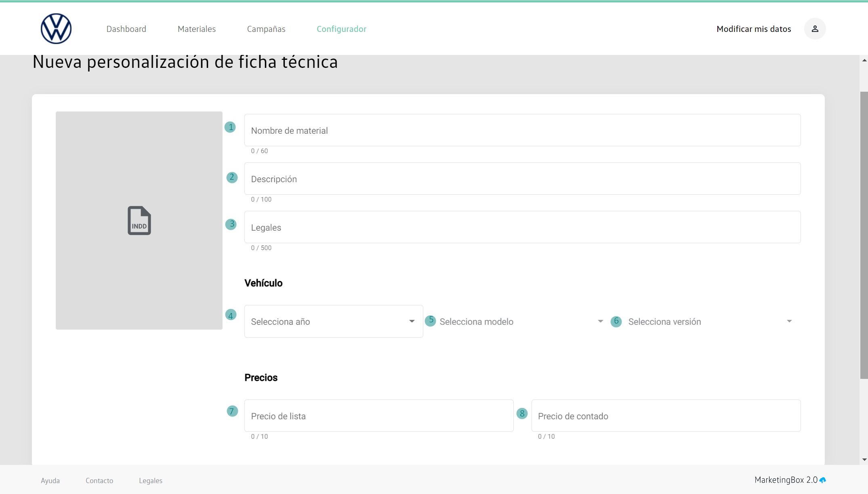
Task: Click step badge number 4
Action: [231, 315]
